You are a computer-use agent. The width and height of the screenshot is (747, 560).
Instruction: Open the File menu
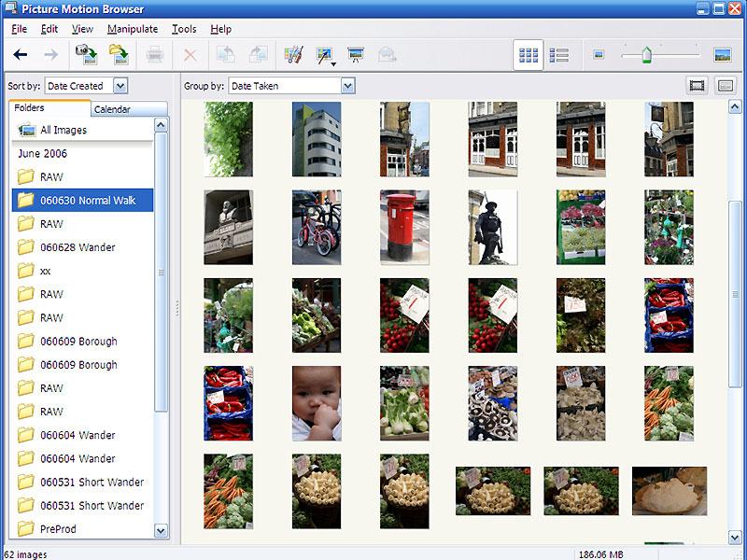[19, 29]
